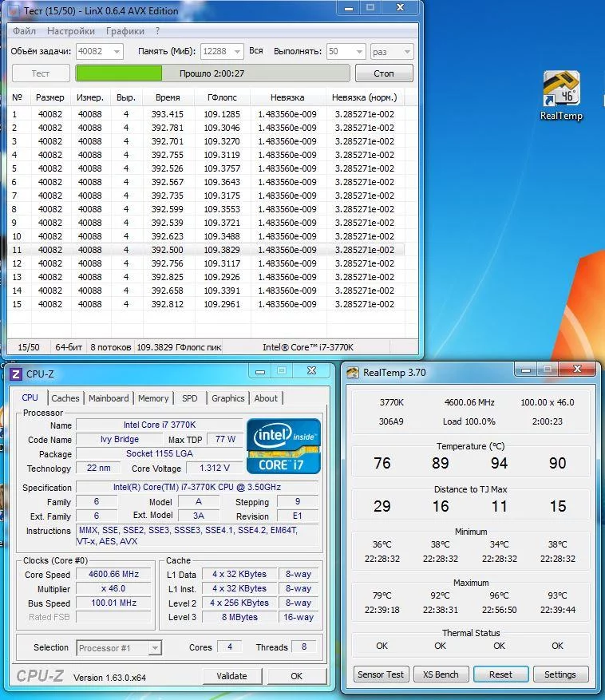This screenshot has width=605, height=700.
Task: Open the Настройки menu in LinX
Action: coord(70,31)
